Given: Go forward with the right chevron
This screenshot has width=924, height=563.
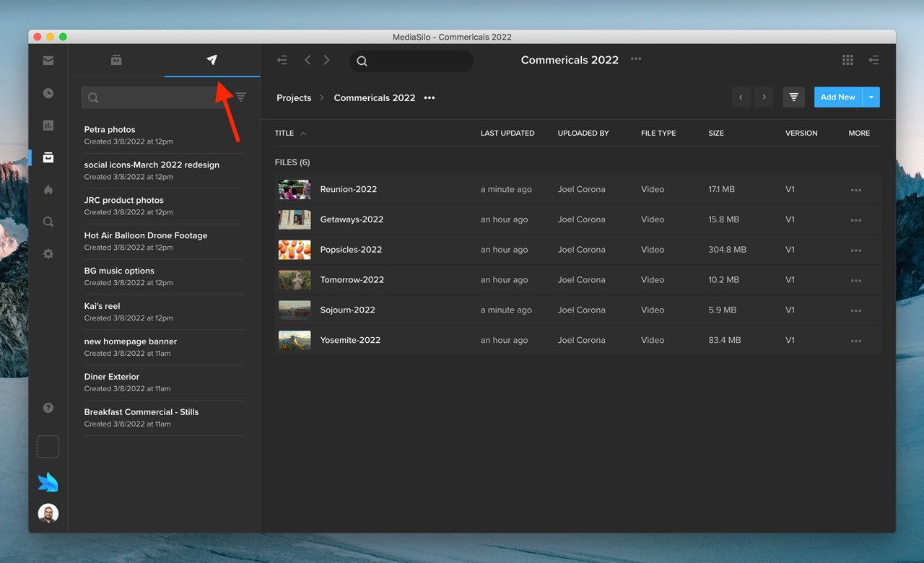Looking at the screenshot, I should point(326,60).
